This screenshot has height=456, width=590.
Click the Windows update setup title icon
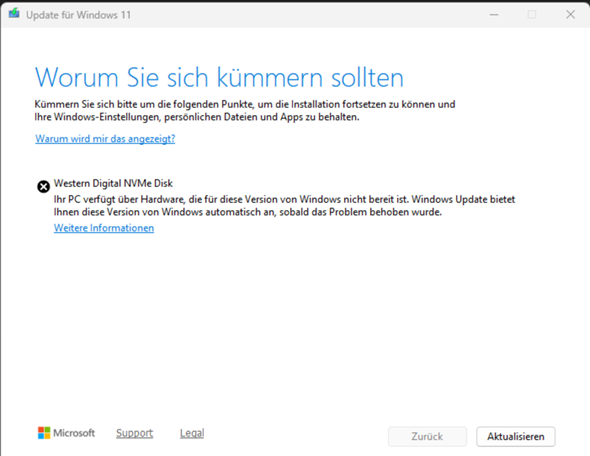(14, 14)
